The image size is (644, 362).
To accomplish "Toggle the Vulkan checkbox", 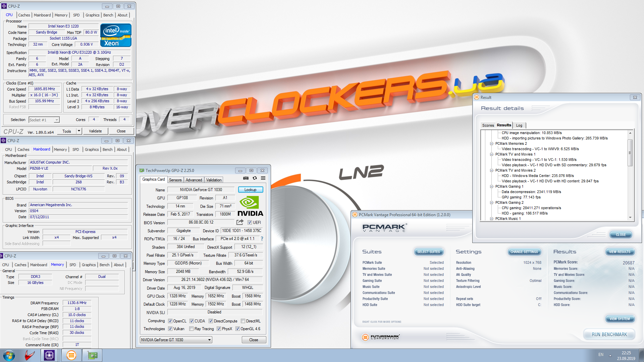I will [170, 329].
